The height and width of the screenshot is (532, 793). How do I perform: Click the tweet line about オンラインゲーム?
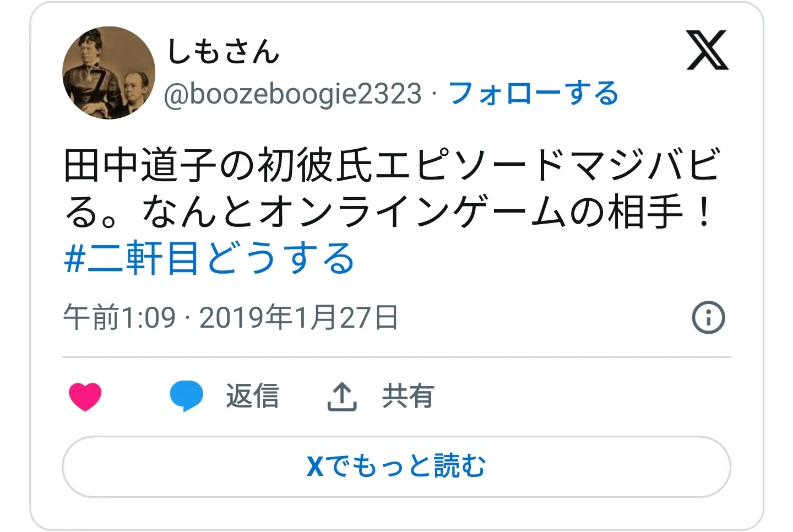pyautogui.click(x=389, y=212)
